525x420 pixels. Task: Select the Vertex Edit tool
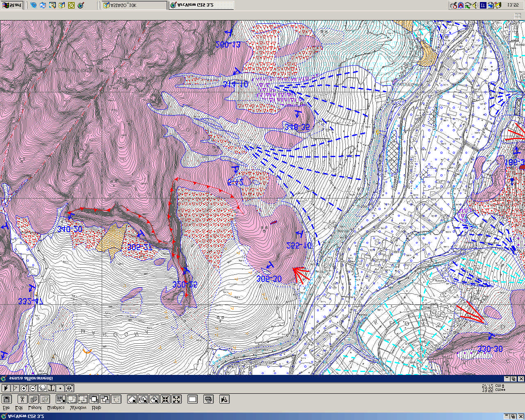click(x=15, y=388)
